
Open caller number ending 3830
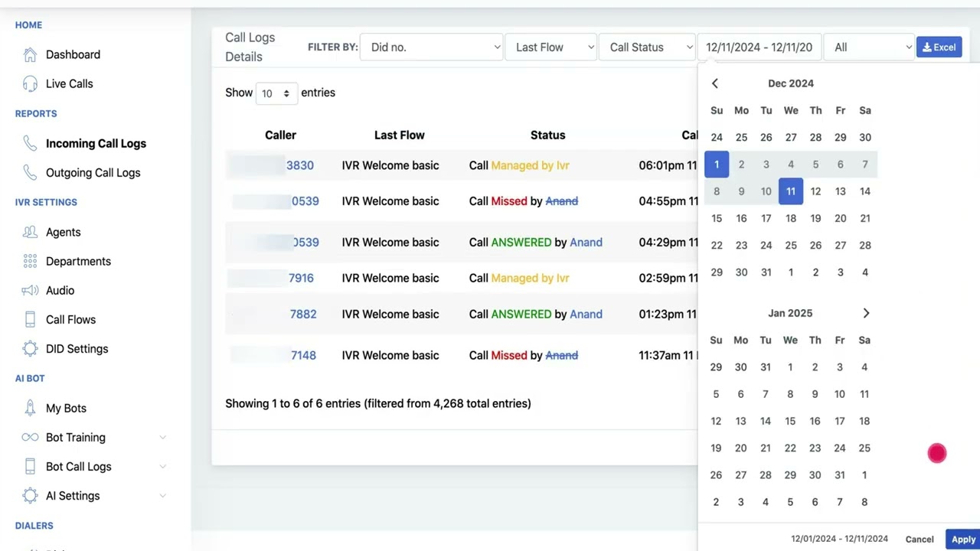(300, 165)
